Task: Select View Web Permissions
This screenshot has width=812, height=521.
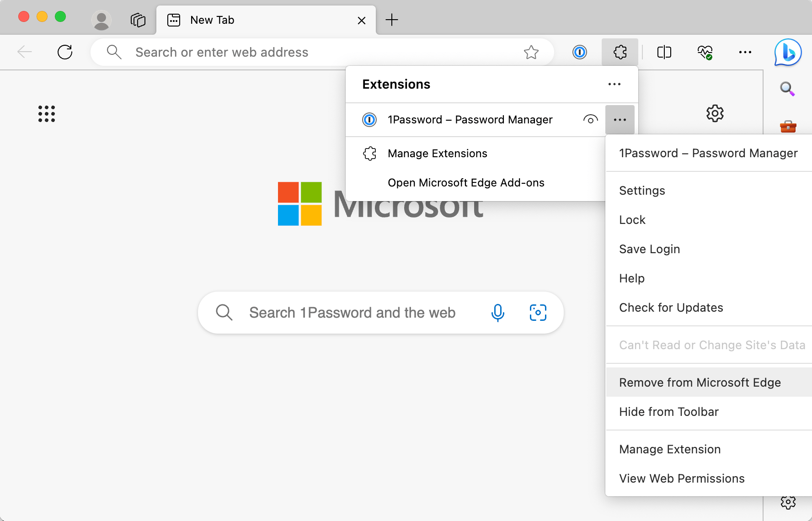Action: [709, 478]
